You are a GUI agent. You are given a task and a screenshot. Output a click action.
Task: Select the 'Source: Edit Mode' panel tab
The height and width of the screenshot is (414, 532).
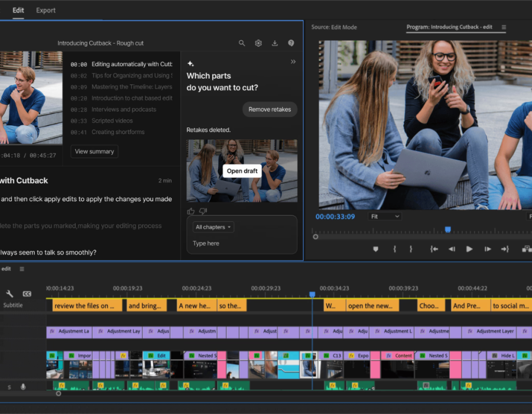[334, 27]
